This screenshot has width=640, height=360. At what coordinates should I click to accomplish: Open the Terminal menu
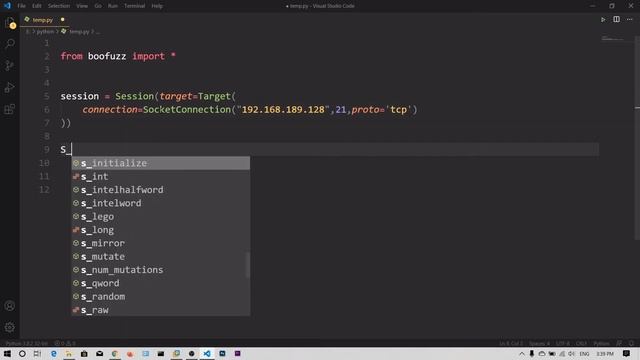(134, 6)
